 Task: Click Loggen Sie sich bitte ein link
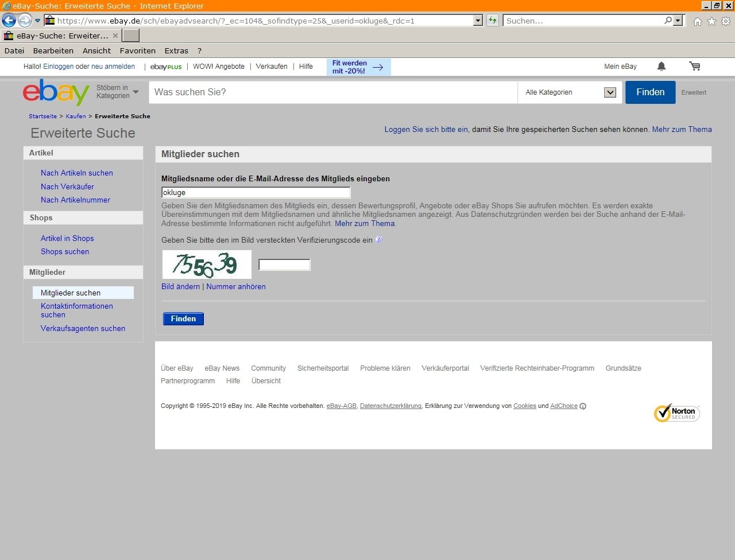(x=426, y=130)
